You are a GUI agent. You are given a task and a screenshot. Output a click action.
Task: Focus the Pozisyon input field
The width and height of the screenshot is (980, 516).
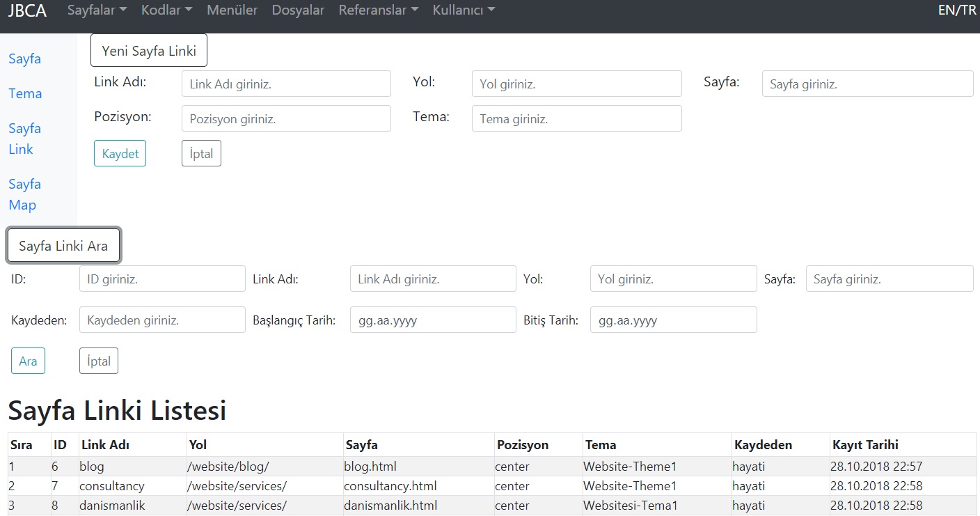click(286, 119)
